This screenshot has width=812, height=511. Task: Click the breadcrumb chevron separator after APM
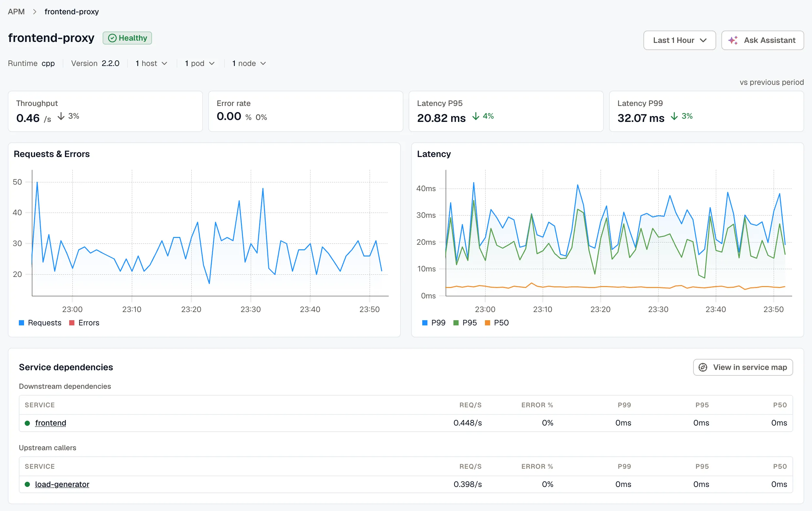coord(34,12)
